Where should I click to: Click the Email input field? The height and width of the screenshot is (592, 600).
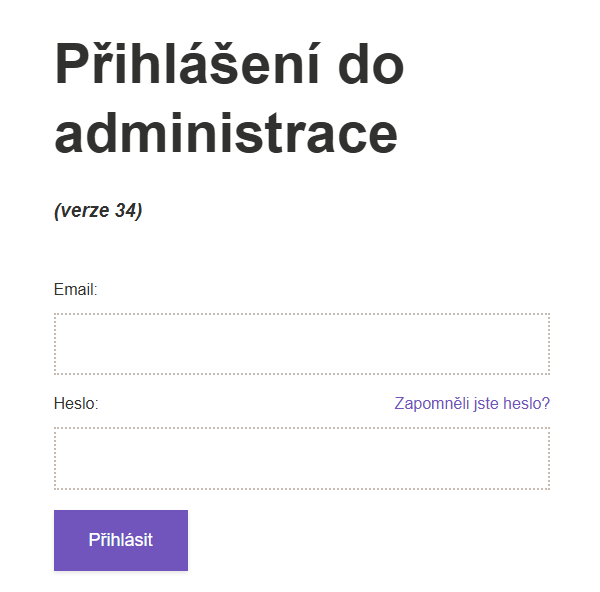click(x=301, y=344)
